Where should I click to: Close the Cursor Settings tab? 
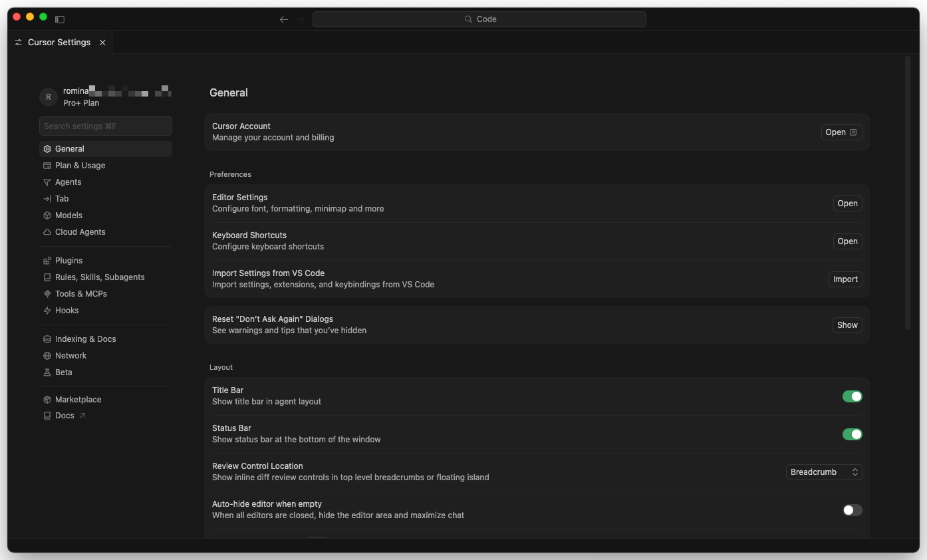pyautogui.click(x=102, y=42)
